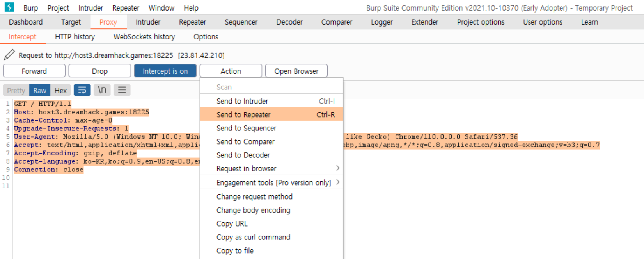
Task: Switch to the Sequencer tab
Action: pyautogui.click(x=241, y=22)
